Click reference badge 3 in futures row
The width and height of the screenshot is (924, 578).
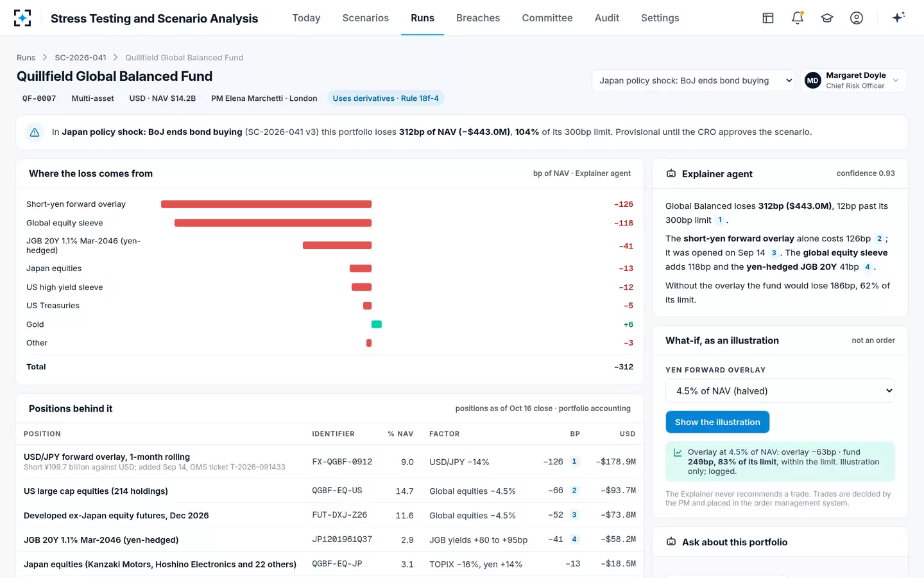click(574, 515)
